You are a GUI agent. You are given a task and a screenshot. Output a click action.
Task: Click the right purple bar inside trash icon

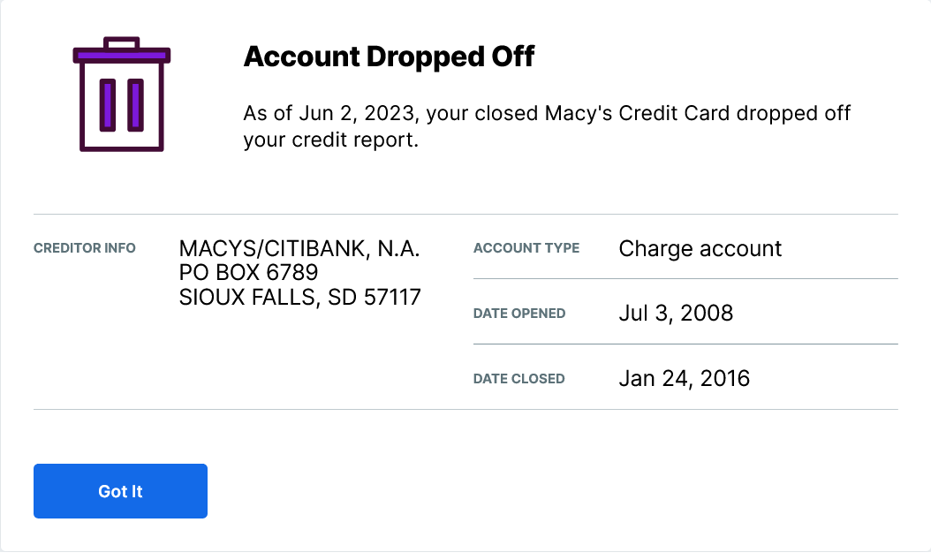(x=135, y=105)
